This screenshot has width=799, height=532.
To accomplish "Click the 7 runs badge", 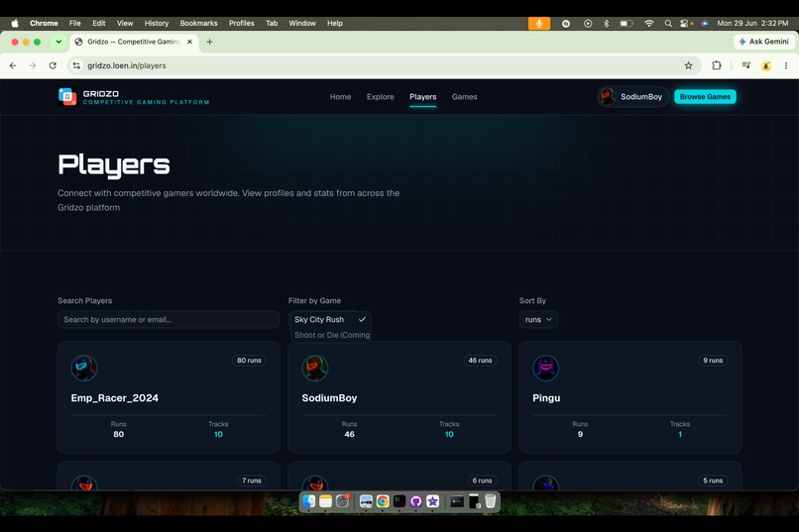I will [x=251, y=480].
